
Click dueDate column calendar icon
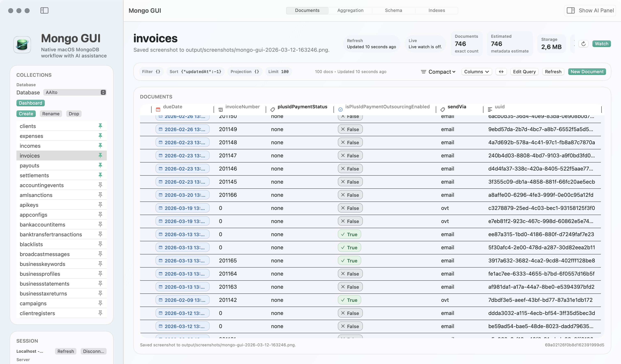pos(158,109)
